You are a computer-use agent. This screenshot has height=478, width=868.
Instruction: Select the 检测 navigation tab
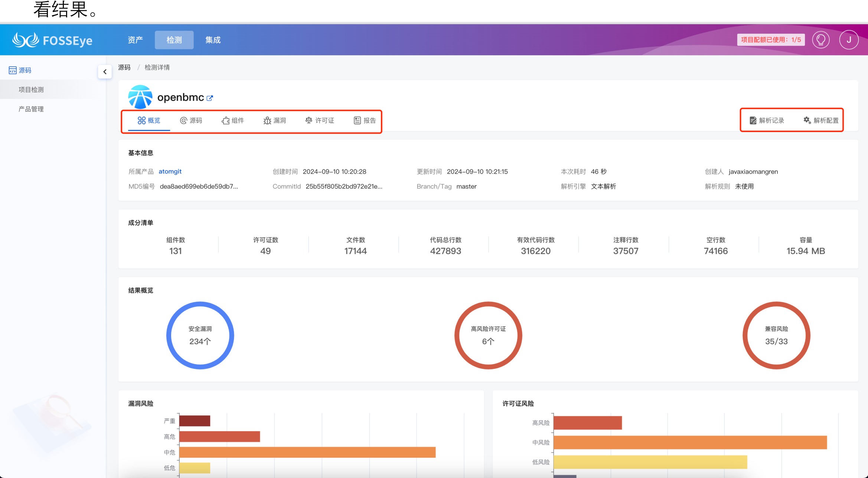point(174,40)
